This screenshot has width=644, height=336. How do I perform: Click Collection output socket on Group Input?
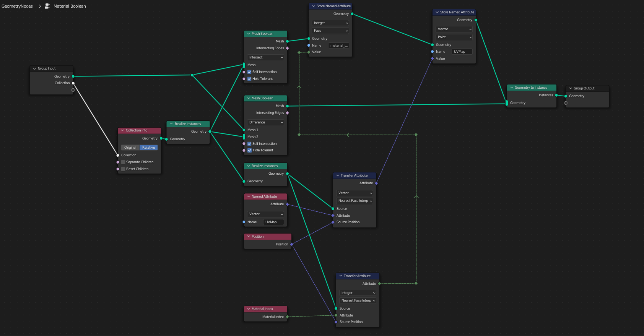[x=73, y=83]
